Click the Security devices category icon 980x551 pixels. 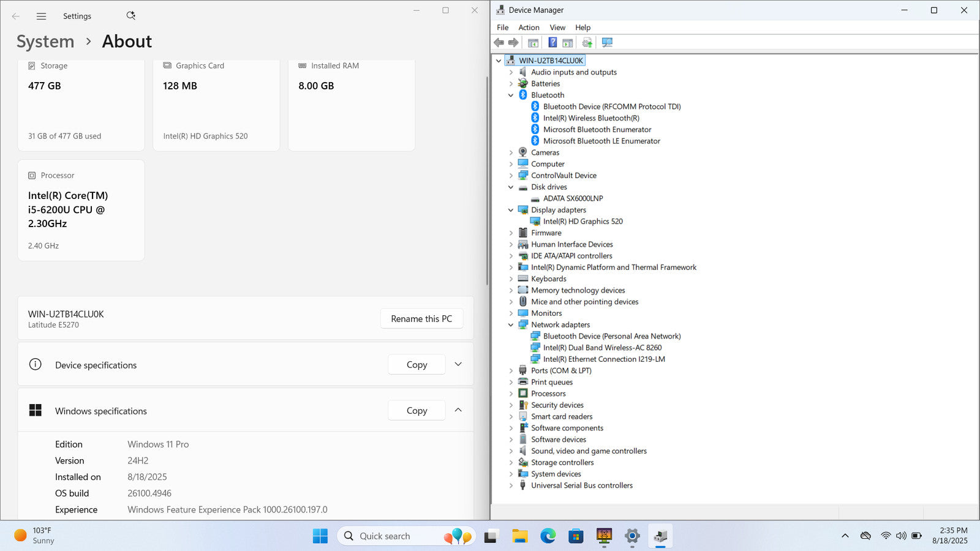[x=523, y=405]
